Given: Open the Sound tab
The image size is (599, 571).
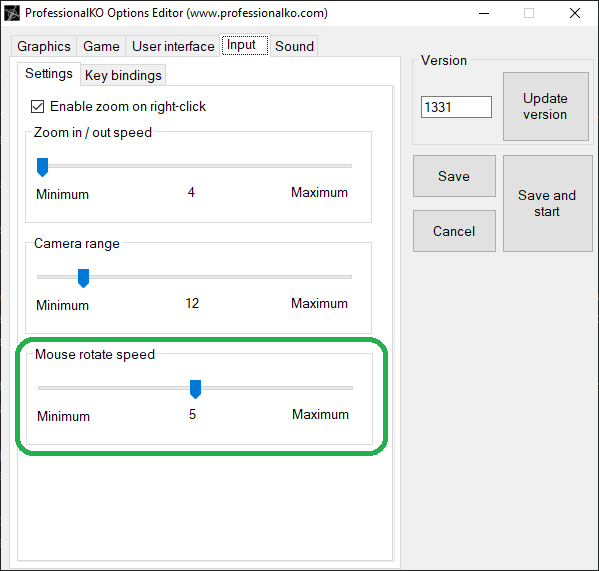Looking at the screenshot, I should (294, 46).
